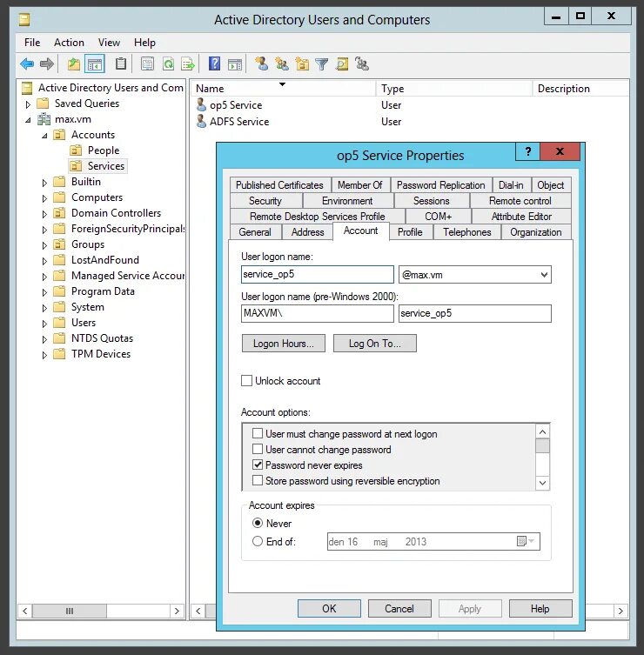Open the Properties toolbar icon

coord(147,63)
